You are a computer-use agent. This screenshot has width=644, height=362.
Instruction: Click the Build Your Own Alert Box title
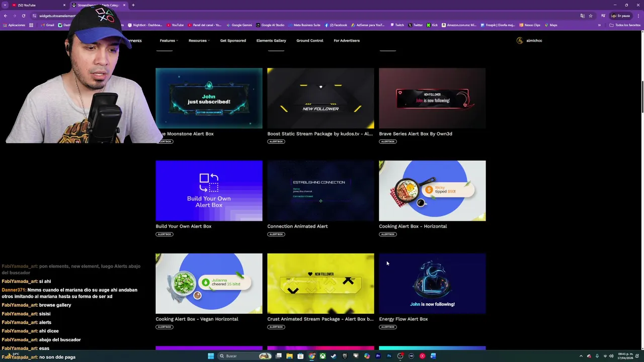pos(184,226)
